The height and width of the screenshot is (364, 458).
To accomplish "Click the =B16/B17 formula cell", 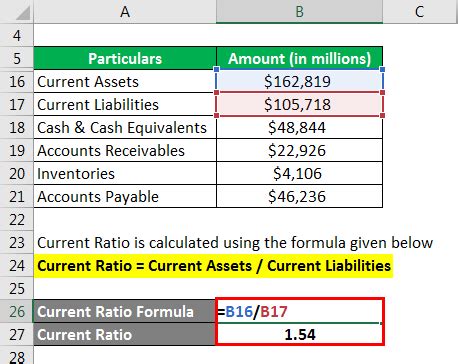I will (x=299, y=311).
